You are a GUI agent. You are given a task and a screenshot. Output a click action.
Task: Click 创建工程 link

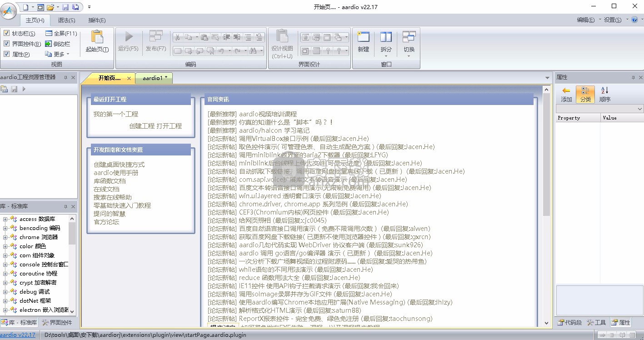pos(142,126)
